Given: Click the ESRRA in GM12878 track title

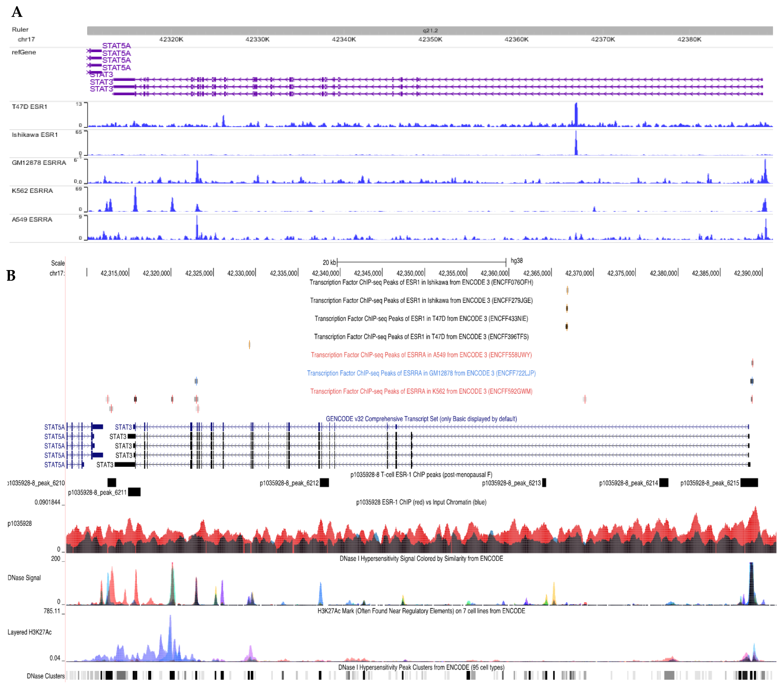Looking at the screenshot, I should (421, 373).
